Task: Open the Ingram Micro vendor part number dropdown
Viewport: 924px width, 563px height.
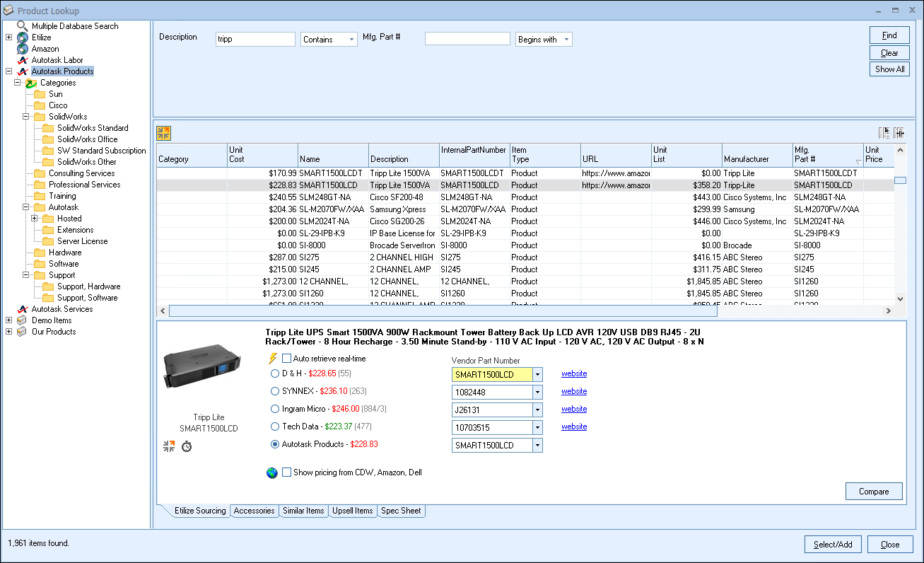Action: click(537, 410)
